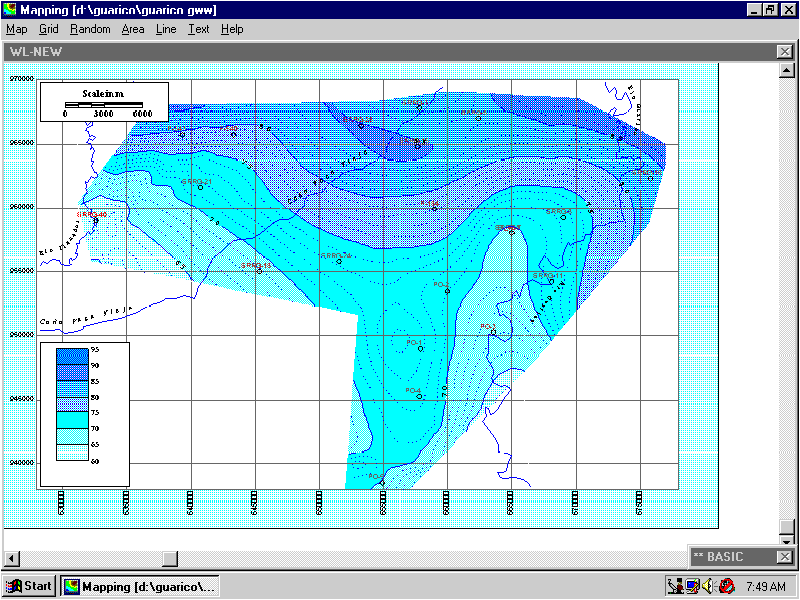Click the display monitor tray icon
800x600 pixels.
tap(692, 586)
